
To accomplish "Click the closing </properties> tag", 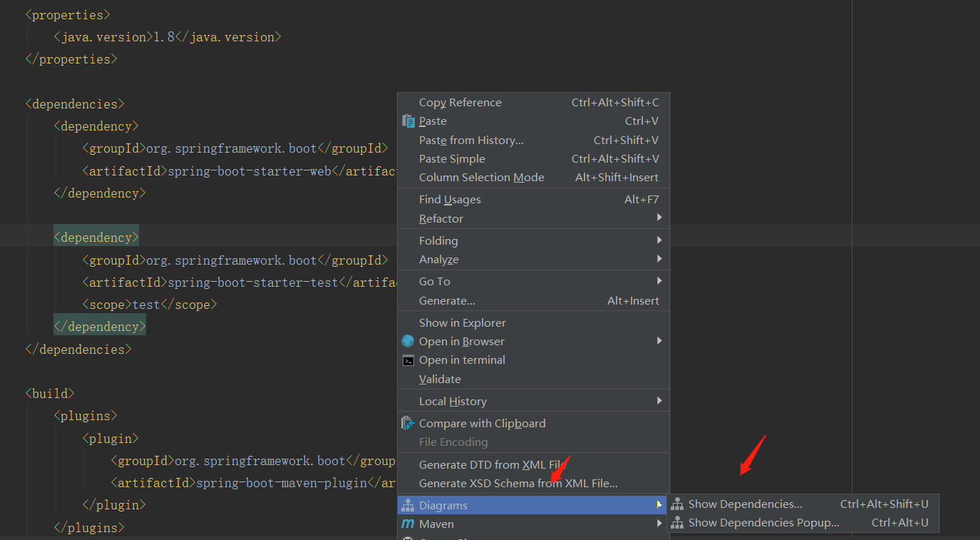I will (71, 59).
